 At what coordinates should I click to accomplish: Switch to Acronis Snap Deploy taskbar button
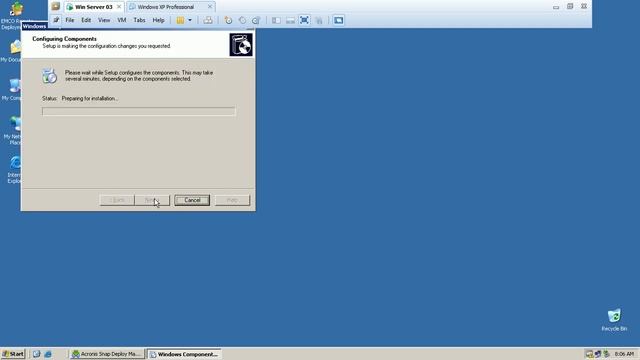tap(107, 354)
